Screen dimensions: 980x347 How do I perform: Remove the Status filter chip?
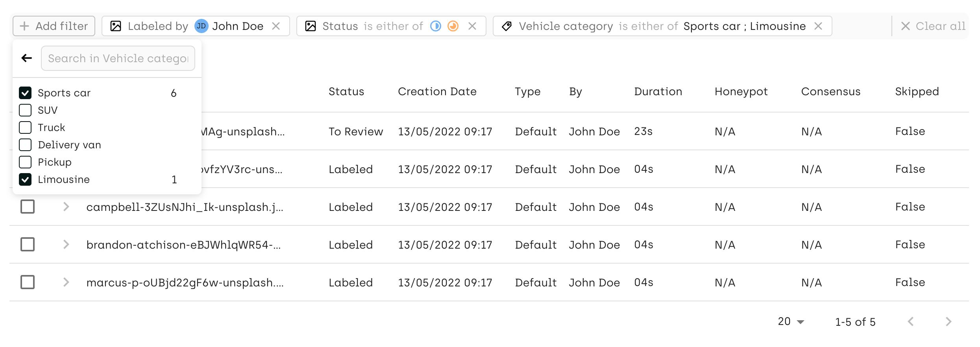[x=472, y=26]
